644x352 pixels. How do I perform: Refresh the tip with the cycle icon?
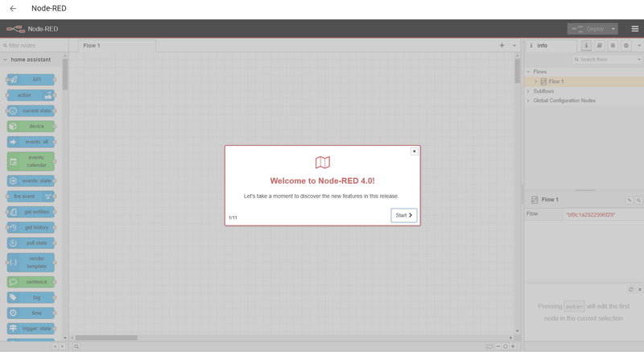coord(631,289)
